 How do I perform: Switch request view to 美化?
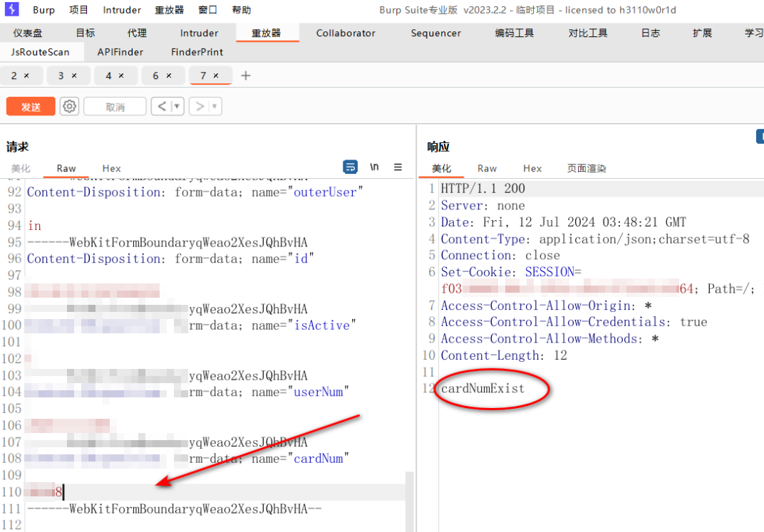[21, 168]
